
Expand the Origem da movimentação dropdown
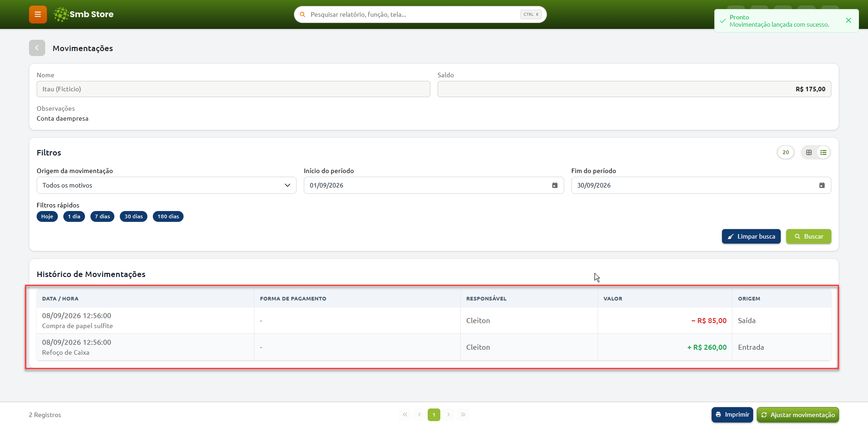(166, 185)
